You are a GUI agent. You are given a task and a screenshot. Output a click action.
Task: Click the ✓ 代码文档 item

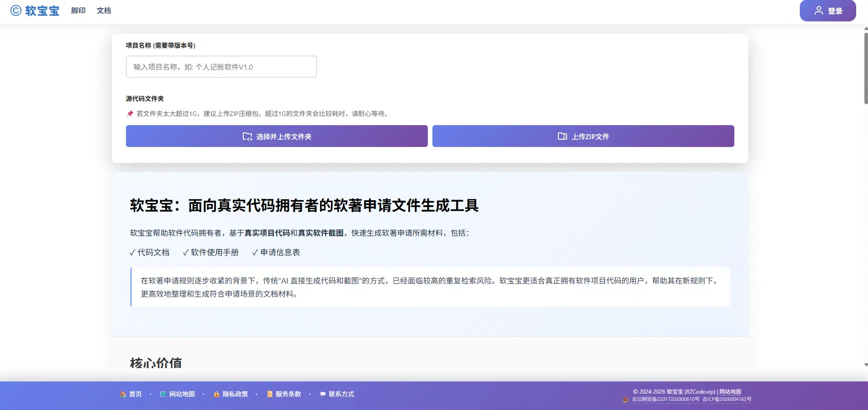click(x=150, y=253)
